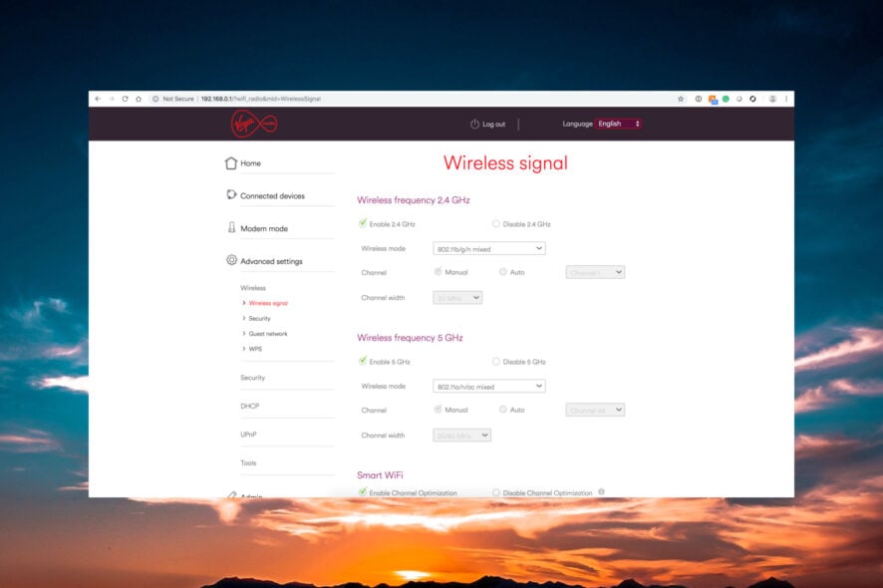Select Disable 5 GHz radio button

495,361
